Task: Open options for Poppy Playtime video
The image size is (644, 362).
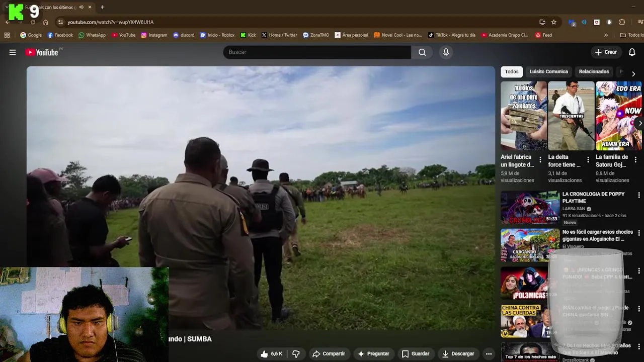Action: (639, 195)
